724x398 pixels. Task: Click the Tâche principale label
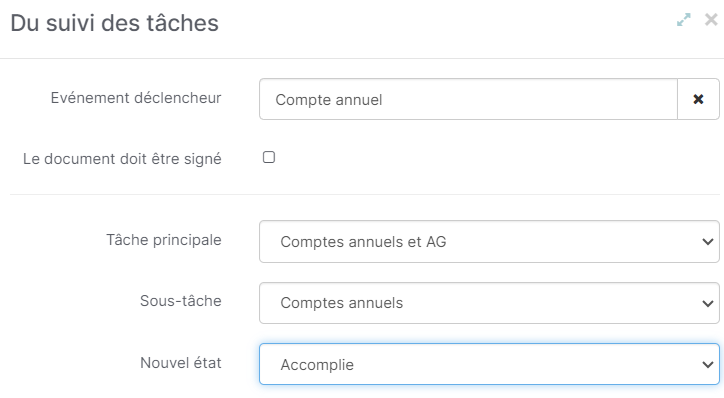[x=164, y=240]
